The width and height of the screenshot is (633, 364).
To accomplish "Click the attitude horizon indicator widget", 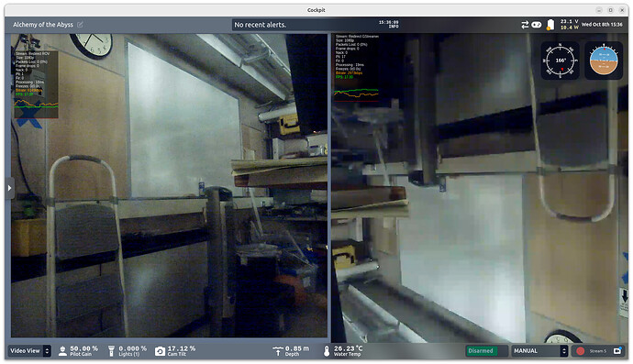I will click(x=604, y=61).
